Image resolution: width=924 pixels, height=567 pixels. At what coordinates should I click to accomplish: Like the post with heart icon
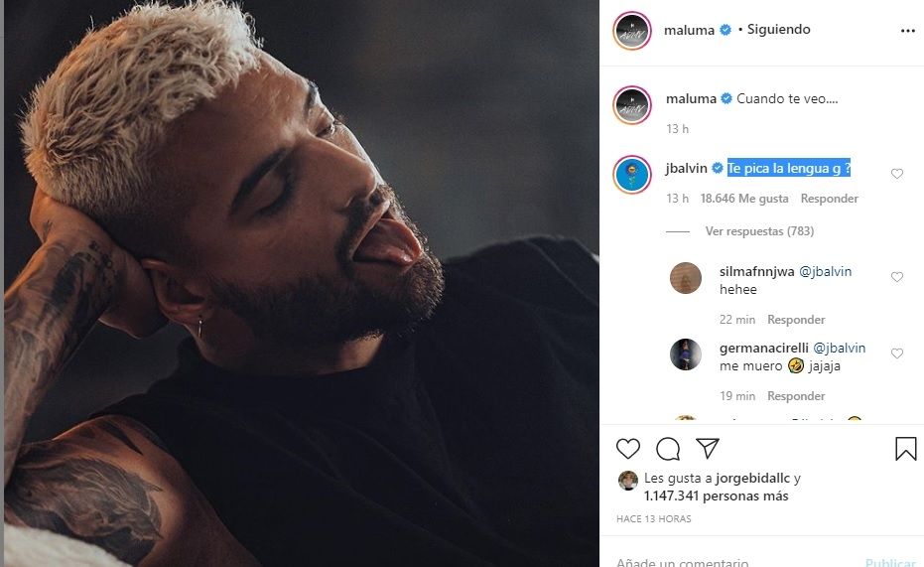pyautogui.click(x=628, y=448)
